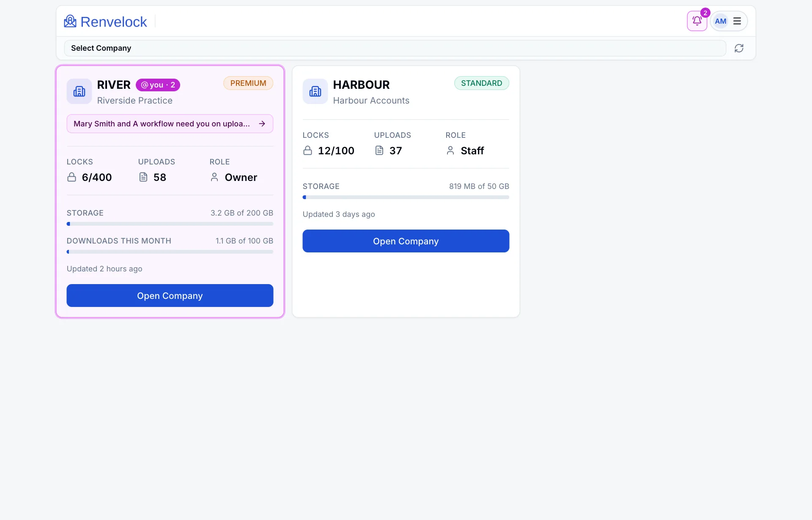Click the HARBOUR company building icon

coord(315,91)
